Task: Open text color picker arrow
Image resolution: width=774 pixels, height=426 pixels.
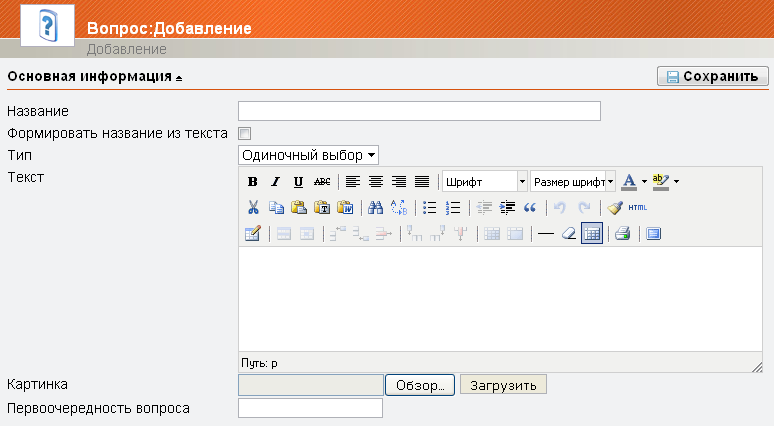Action: coord(644,182)
